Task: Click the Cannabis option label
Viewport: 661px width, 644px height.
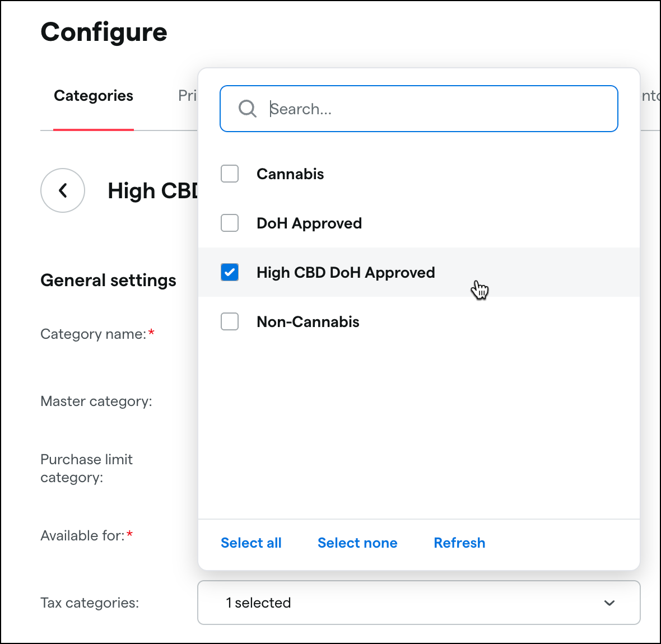Action: 290,174
